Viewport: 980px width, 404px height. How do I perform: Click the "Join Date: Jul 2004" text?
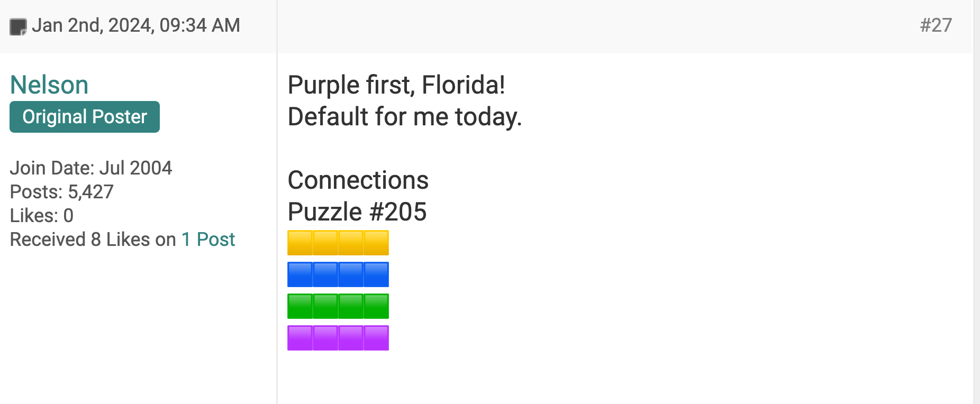[91, 168]
